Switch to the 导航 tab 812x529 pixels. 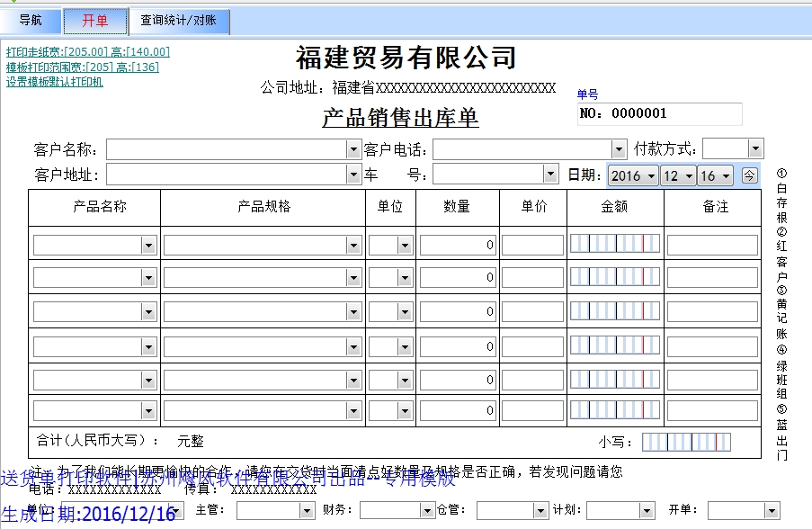31,21
